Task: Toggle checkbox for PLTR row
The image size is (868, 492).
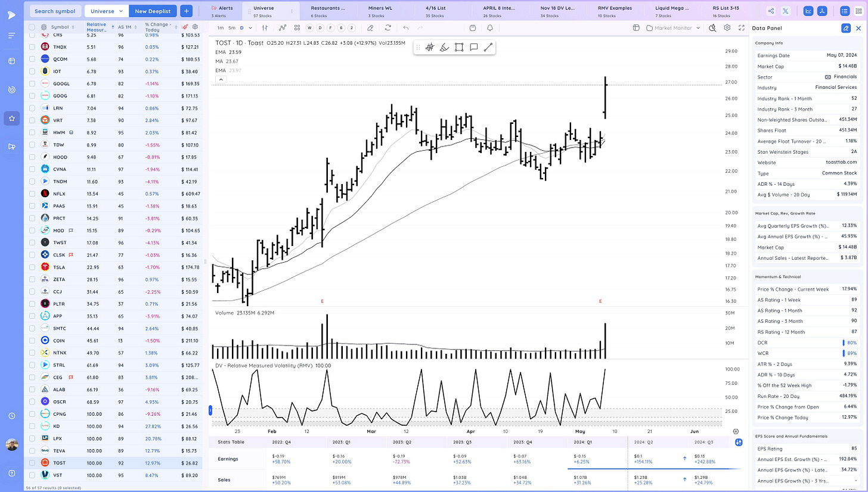Action: [x=32, y=304]
